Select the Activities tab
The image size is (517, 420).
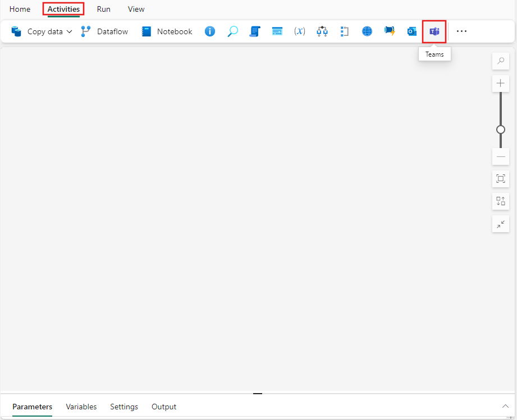point(63,9)
